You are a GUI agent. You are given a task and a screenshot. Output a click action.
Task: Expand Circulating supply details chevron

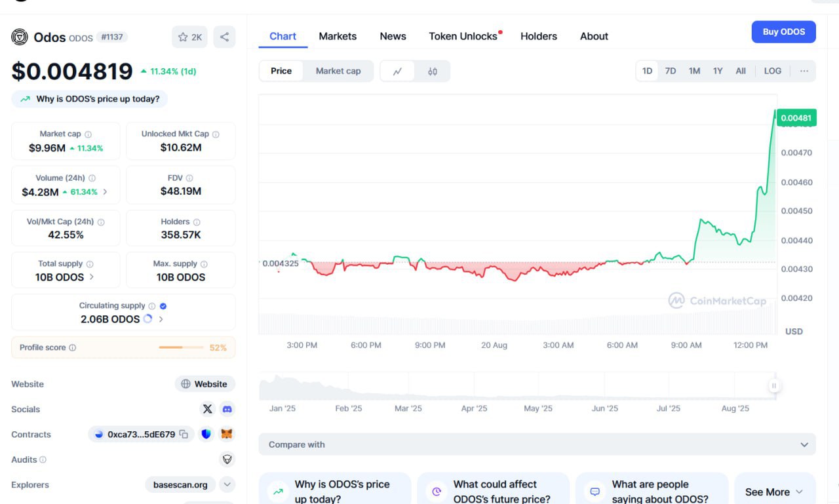pyautogui.click(x=161, y=319)
